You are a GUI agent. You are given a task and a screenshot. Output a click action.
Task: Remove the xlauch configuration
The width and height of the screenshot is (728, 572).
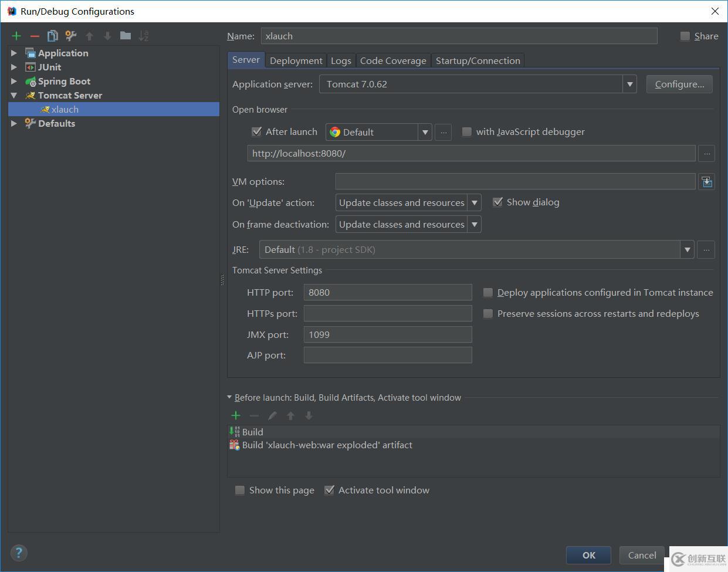tap(34, 35)
